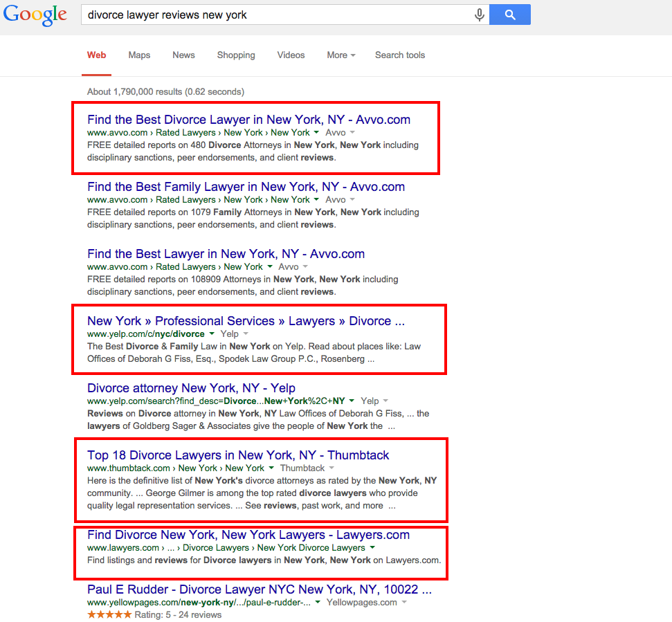672x622 pixels.
Task: Open 'Divorce attorney New York, NY - Yelp' result
Action: [191, 388]
